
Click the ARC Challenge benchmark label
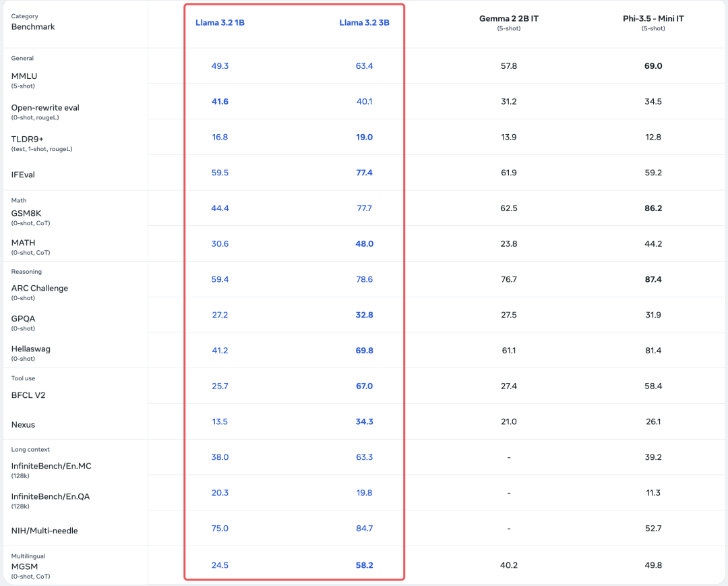38,288
